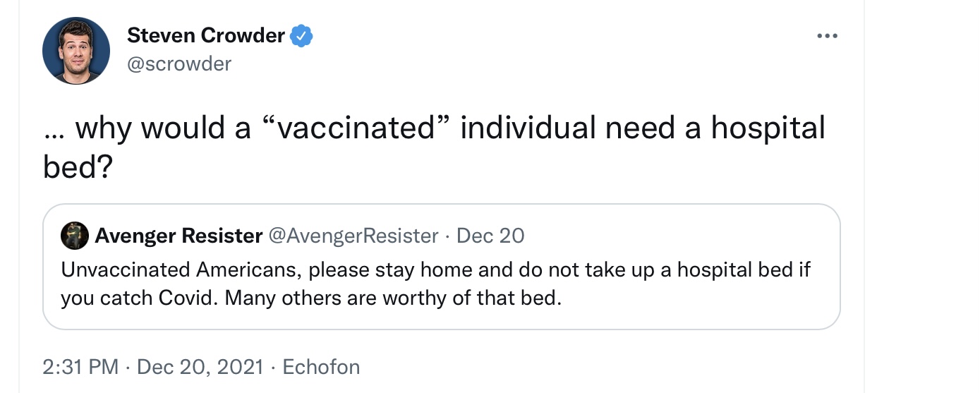This screenshot has width=980, height=393.
Task: Click the Dec 20, 2021 date
Action: coord(200,367)
